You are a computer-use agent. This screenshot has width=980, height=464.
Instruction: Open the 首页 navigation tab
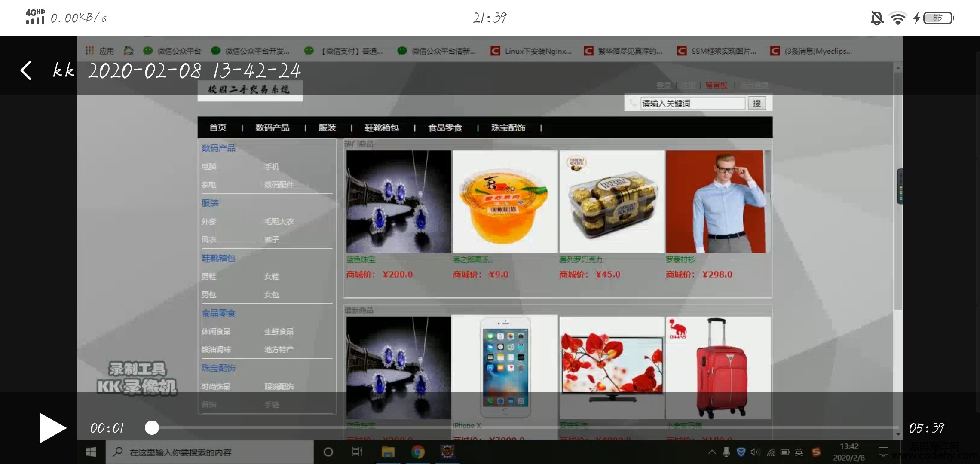click(x=218, y=128)
